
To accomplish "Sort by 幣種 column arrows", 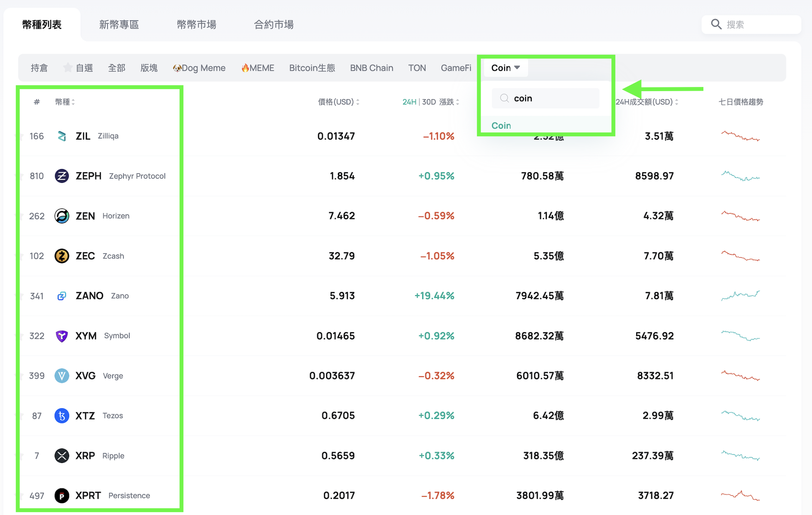I will (x=73, y=102).
